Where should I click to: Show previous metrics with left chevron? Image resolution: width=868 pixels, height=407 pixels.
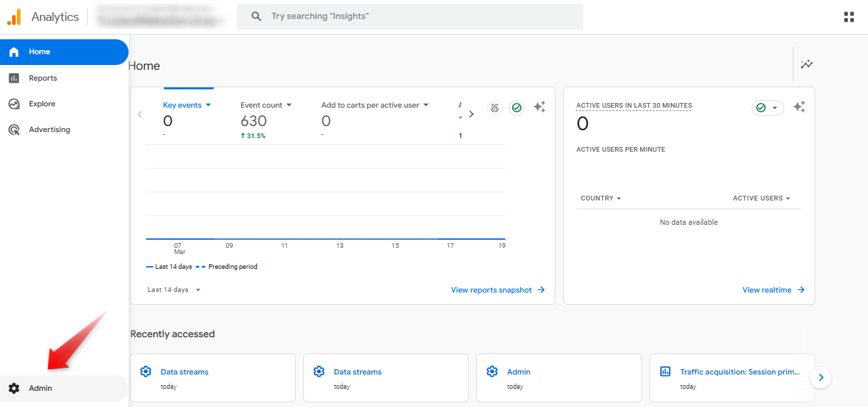[140, 114]
